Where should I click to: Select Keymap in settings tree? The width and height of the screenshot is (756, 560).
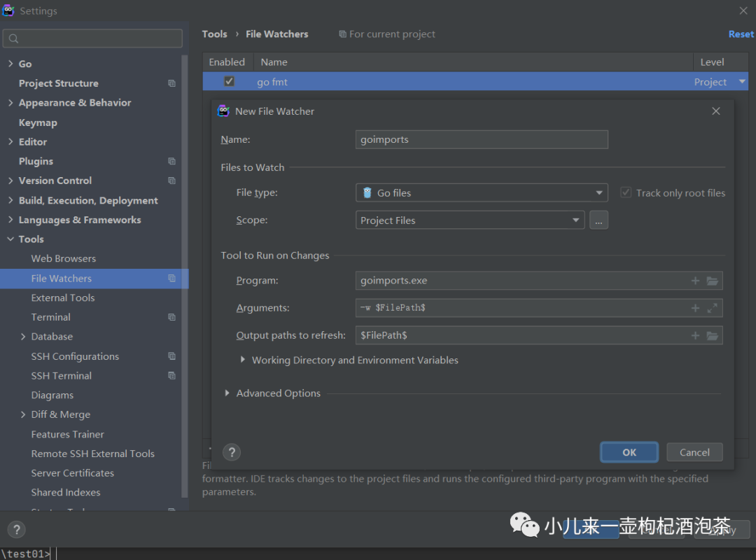(x=38, y=122)
